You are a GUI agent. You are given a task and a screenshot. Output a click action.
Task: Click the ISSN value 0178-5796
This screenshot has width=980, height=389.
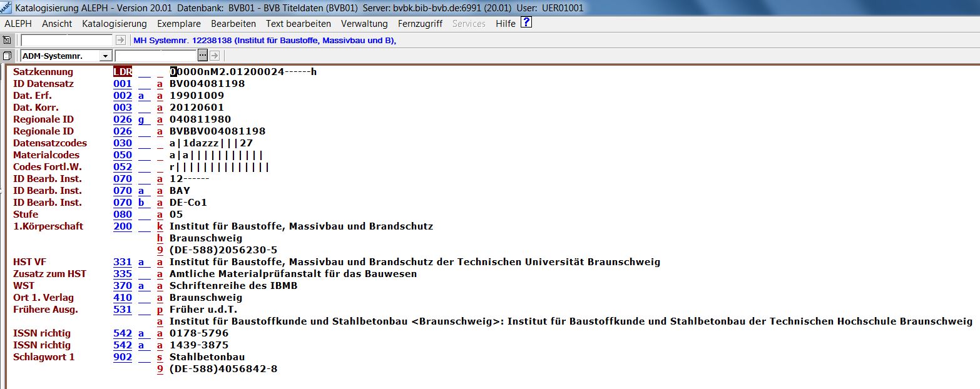(199, 333)
